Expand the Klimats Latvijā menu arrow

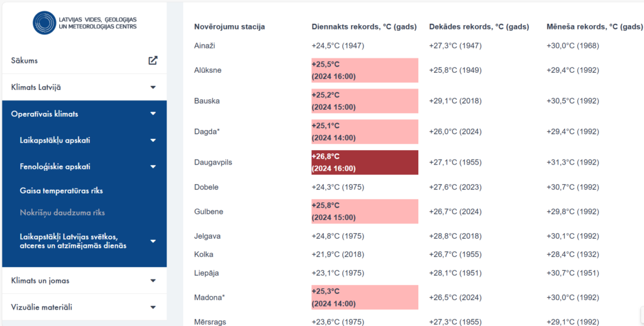pos(153,87)
